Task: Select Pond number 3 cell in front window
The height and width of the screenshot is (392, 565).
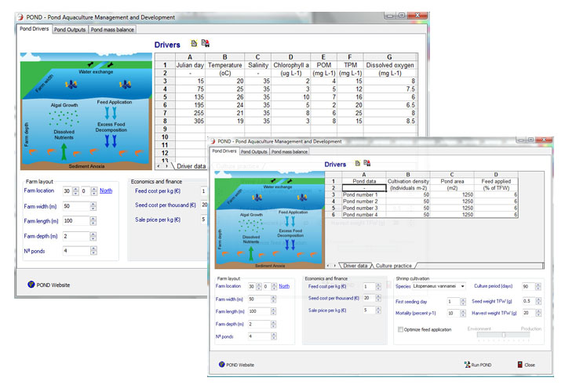Action: point(364,208)
